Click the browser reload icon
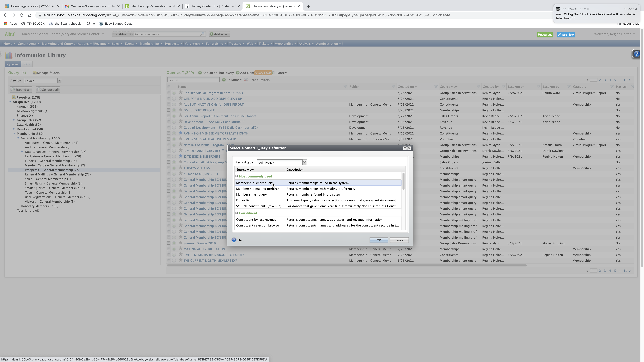The image size is (644, 362). pyautogui.click(x=22, y=15)
